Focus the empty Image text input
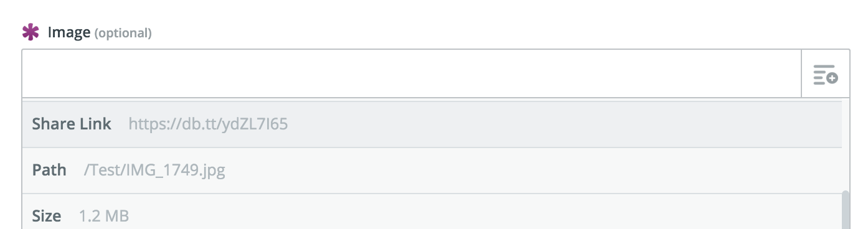Image resolution: width=868 pixels, height=229 pixels. 412,74
